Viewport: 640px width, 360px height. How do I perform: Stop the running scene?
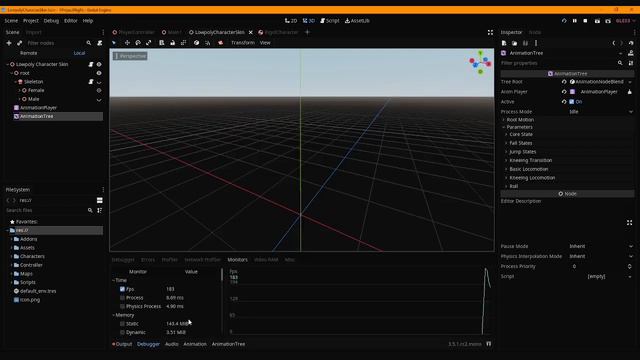[x=585, y=20]
